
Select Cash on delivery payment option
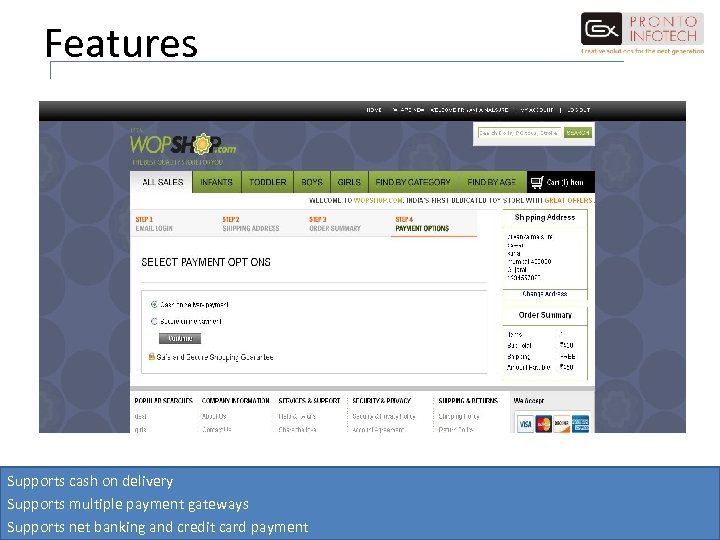[x=154, y=304]
